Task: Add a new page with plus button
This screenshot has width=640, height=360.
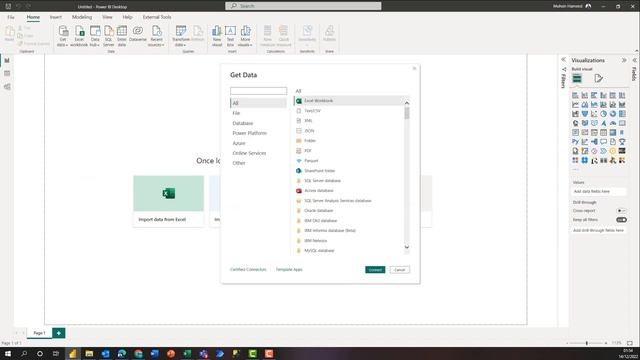Action: (58, 333)
